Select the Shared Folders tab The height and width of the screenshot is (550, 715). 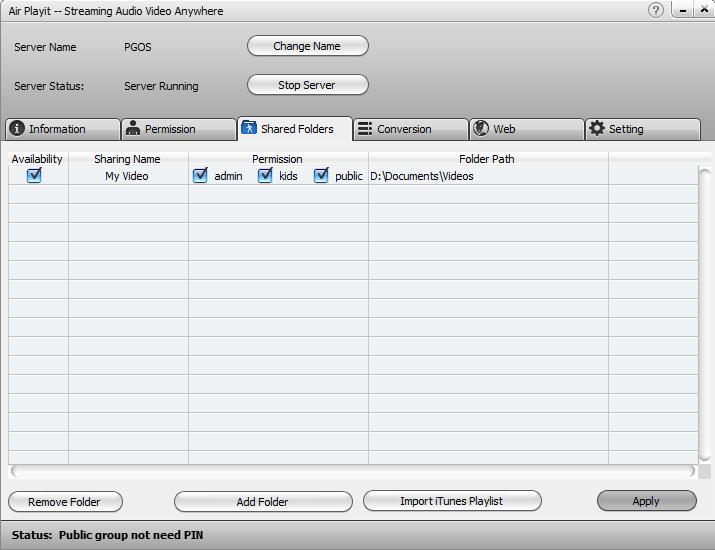point(295,129)
